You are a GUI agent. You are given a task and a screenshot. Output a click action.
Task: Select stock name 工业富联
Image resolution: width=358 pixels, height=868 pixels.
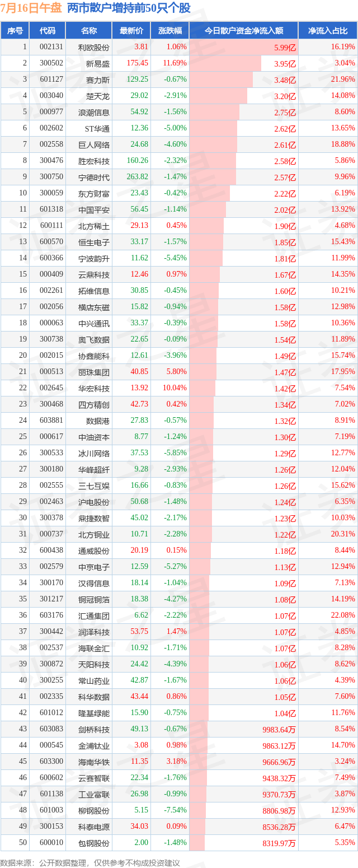(x=94, y=795)
